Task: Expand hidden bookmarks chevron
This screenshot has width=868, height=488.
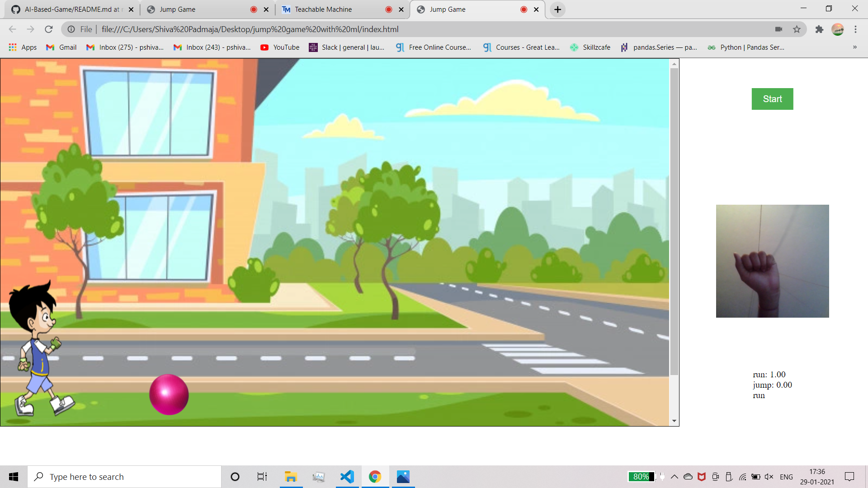Action: (855, 47)
